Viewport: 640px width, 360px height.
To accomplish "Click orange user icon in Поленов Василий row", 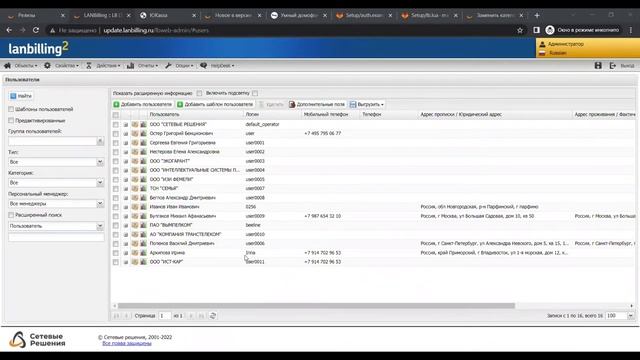I will (x=135, y=243).
